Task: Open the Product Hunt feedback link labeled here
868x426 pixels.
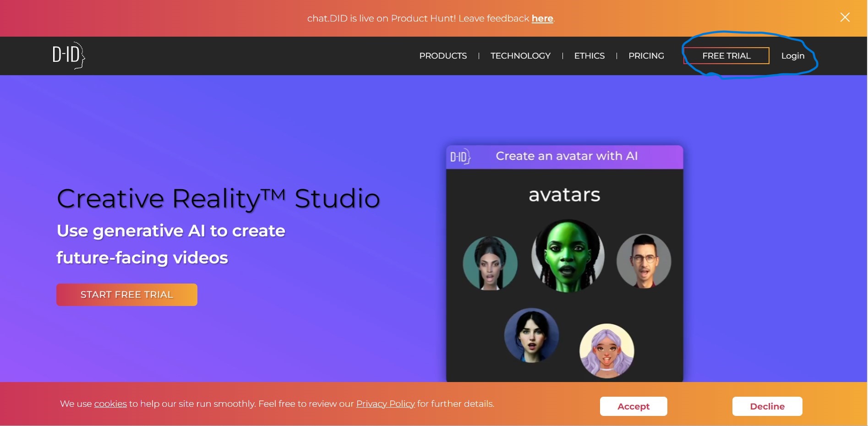Action: click(x=542, y=18)
